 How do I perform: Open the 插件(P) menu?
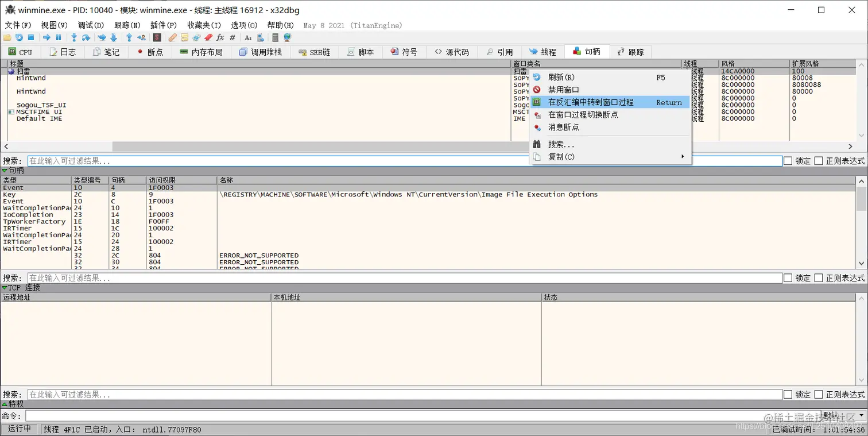click(164, 25)
